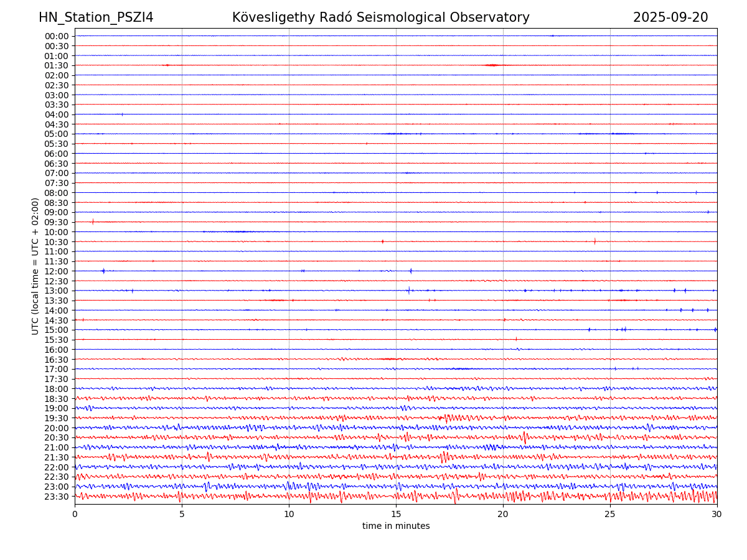The width and height of the screenshot is (747, 560).
Task: Select the 12:00 row time label
Action: click(57, 271)
